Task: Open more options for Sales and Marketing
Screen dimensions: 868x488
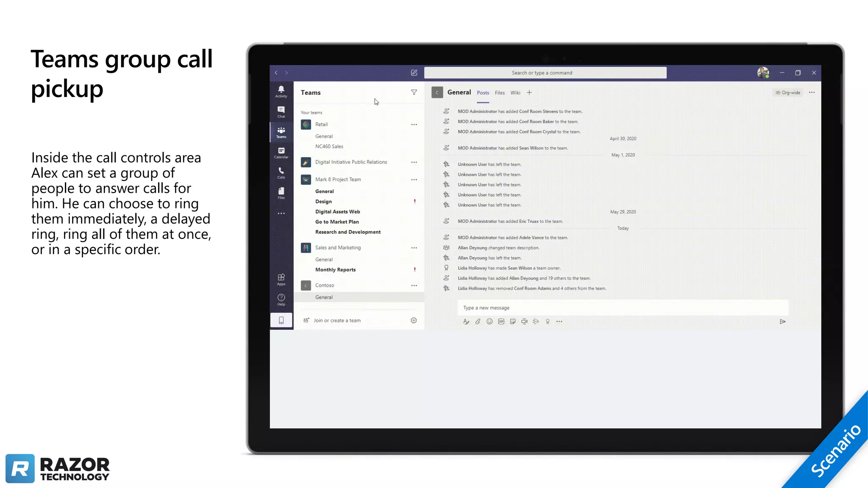Action: tap(414, 248)
